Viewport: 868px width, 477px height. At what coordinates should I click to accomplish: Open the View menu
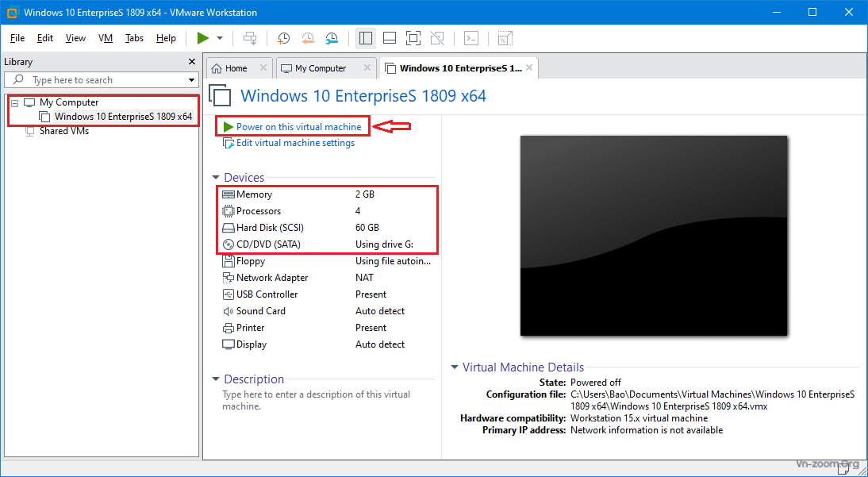coord(75,38)
